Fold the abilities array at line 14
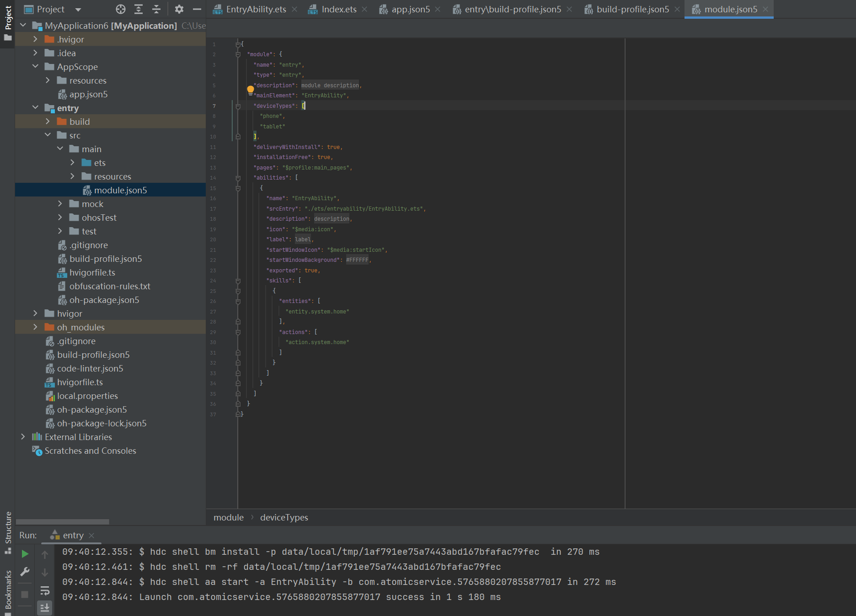Image resolution: width=856 pixels, height=616 pixels. (x=238, y=178)
